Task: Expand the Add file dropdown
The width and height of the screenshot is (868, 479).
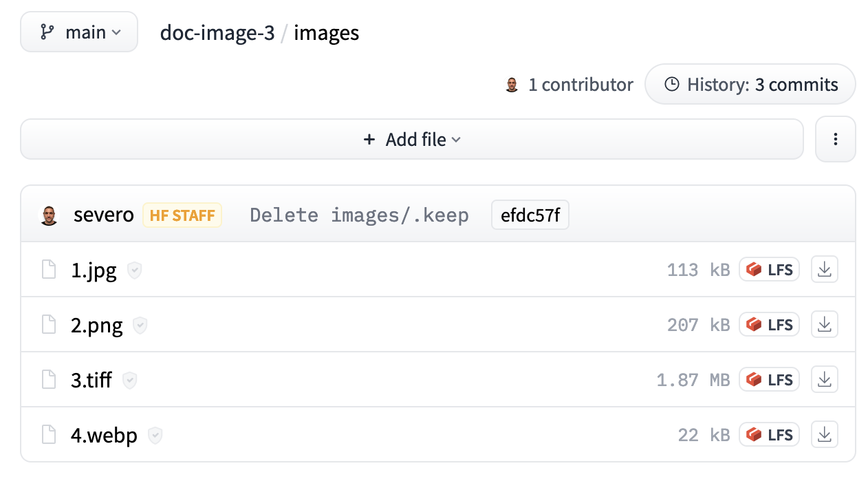Action: (x=412, y=140)
